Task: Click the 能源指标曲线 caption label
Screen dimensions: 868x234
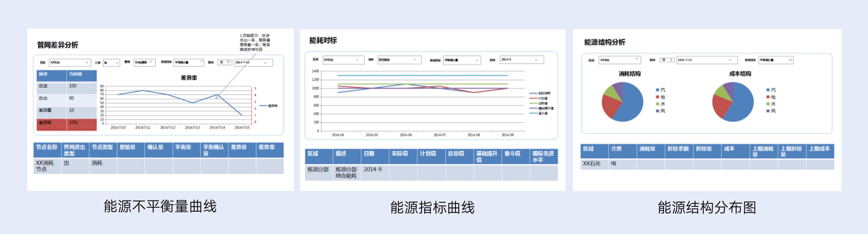Action: point(432,207)
